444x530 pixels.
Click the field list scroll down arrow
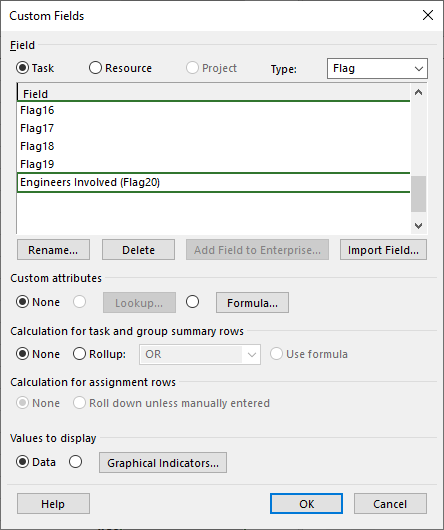click(x=418, y=225)
